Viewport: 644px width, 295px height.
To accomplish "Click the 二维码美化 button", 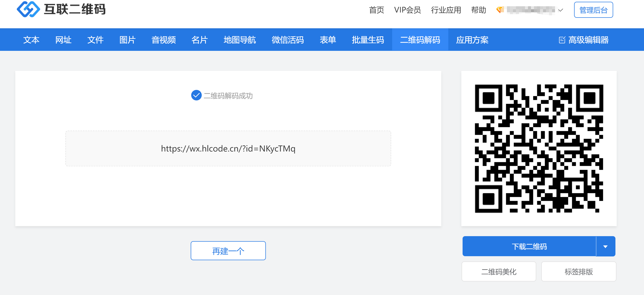I will coord(499,271).
